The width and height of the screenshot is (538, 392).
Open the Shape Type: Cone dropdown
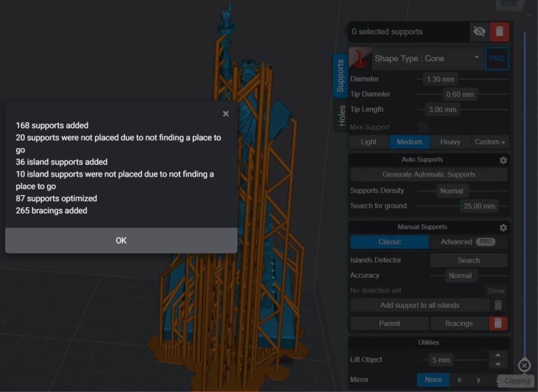pos(428,59)
